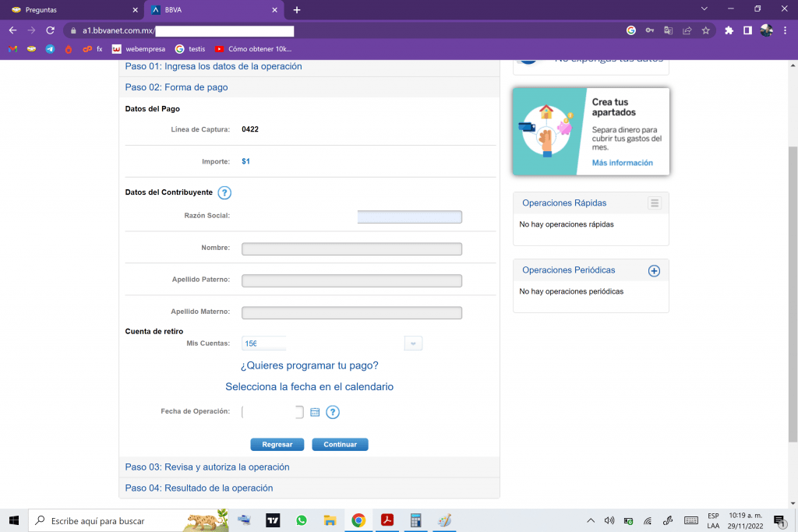Click the help icon next to the calendar
The image size is (798, 532).
[333, 412]
